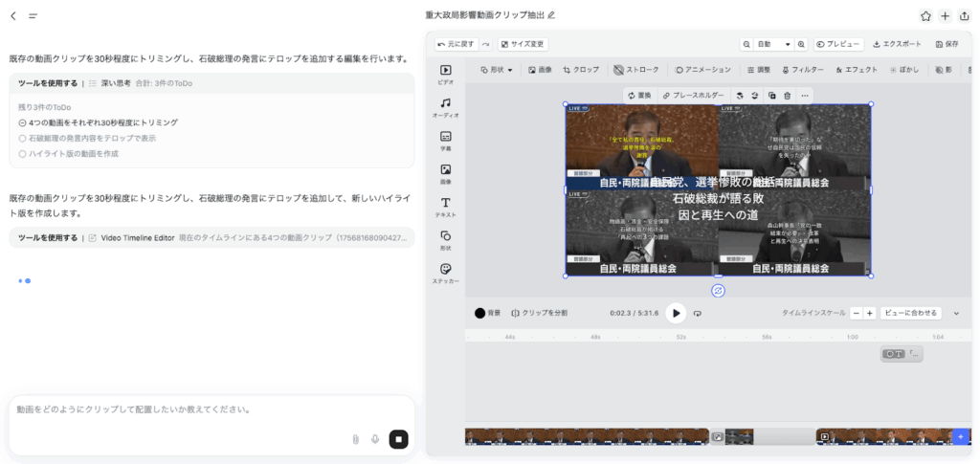Open the アニメーション toolbar option
Image resolution: width=980 pixels, height=464 pixels.
702,70
